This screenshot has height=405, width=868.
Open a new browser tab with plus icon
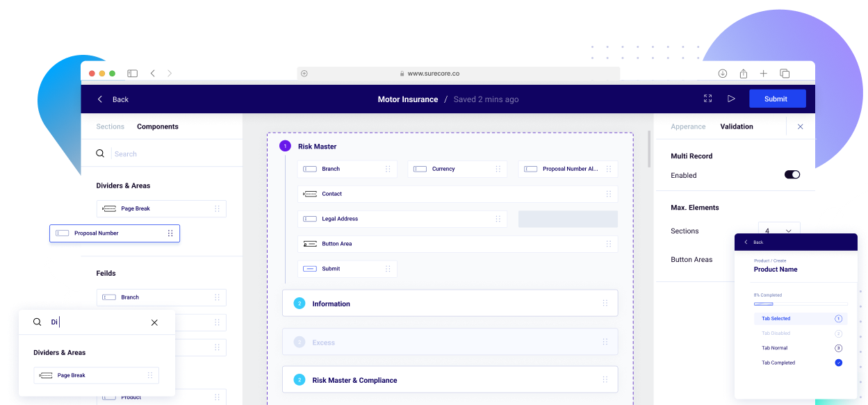click(763, 74)
